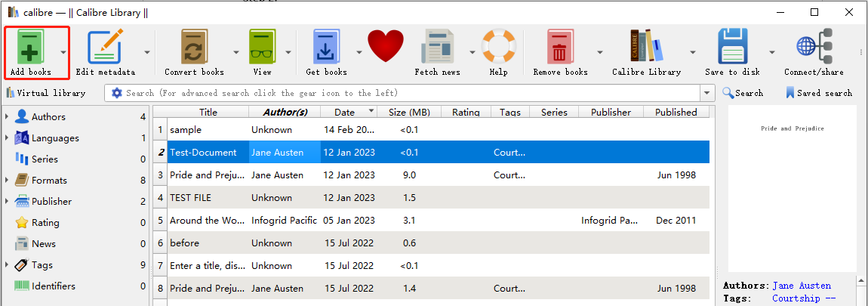Click the red heart donate icon

tap(386, 47)
